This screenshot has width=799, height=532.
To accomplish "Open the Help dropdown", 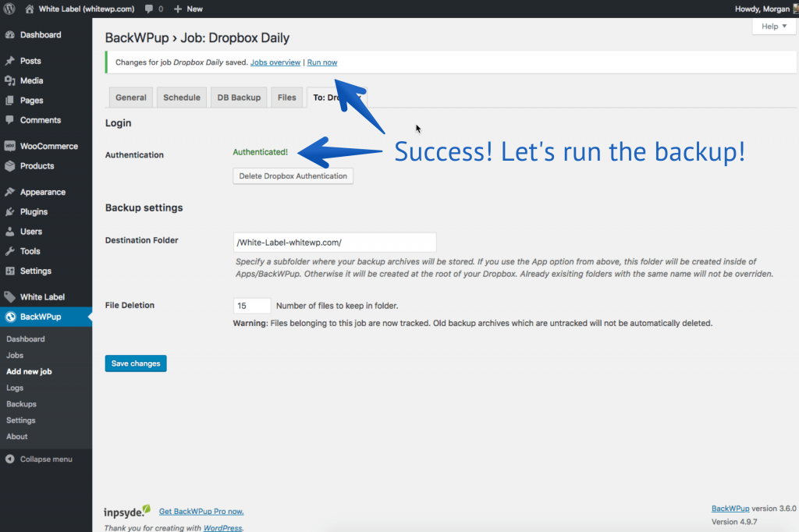I will (773, 26).
